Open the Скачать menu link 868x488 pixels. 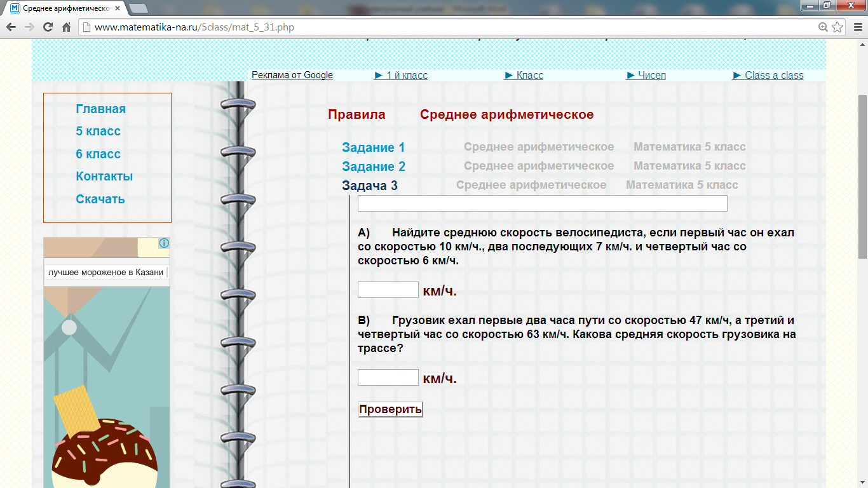click(100, 199)
